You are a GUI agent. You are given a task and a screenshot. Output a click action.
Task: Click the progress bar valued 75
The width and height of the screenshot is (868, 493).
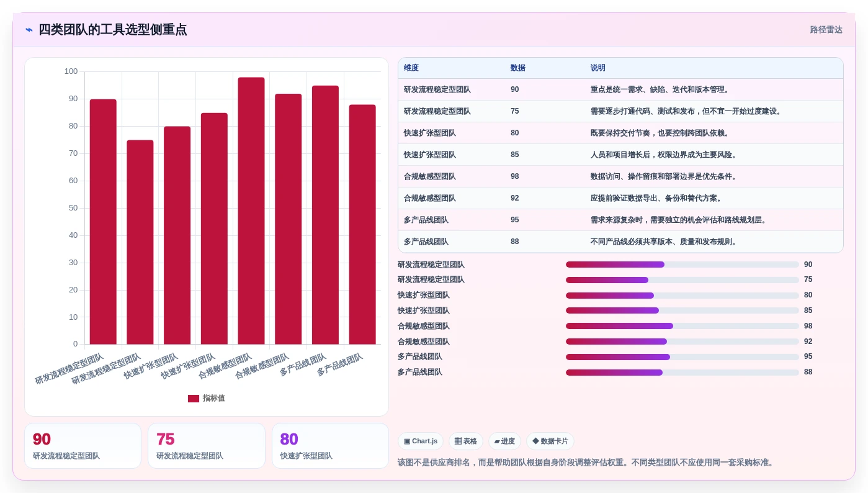click(x=682, y=280)
